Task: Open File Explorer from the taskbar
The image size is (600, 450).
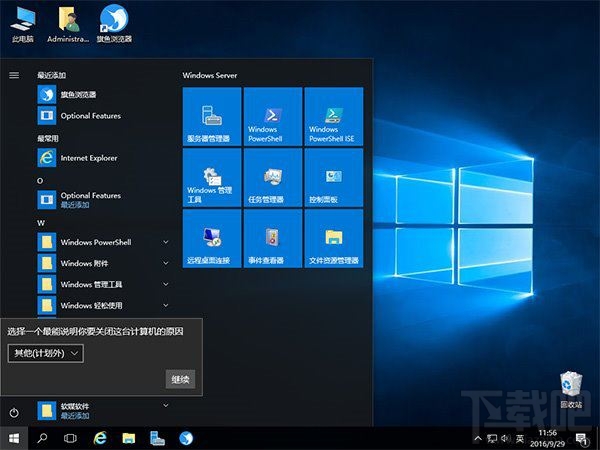Action: click(129, 439)
